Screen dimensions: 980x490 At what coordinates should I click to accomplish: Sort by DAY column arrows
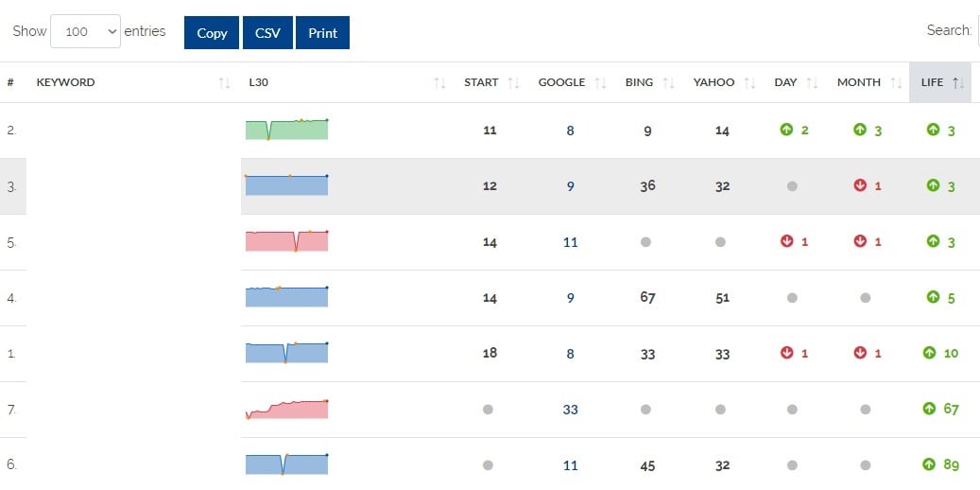[x=812, y=83]
